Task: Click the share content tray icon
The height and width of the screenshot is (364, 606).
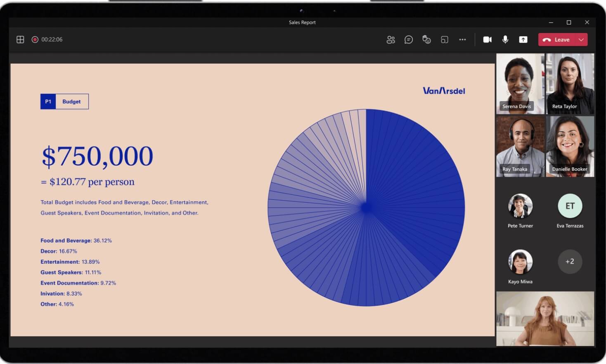Action: point(523,40)
